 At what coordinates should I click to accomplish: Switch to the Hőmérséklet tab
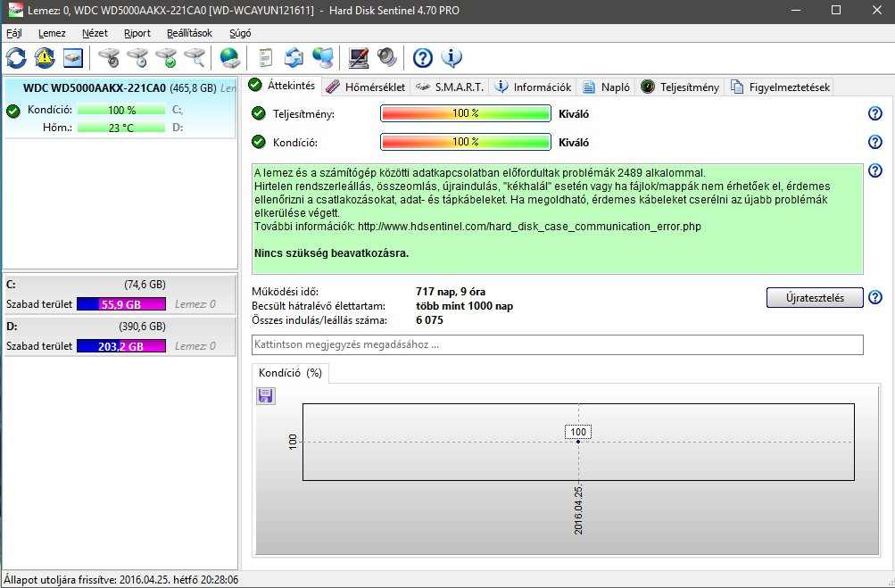click(x=365, y=87)
